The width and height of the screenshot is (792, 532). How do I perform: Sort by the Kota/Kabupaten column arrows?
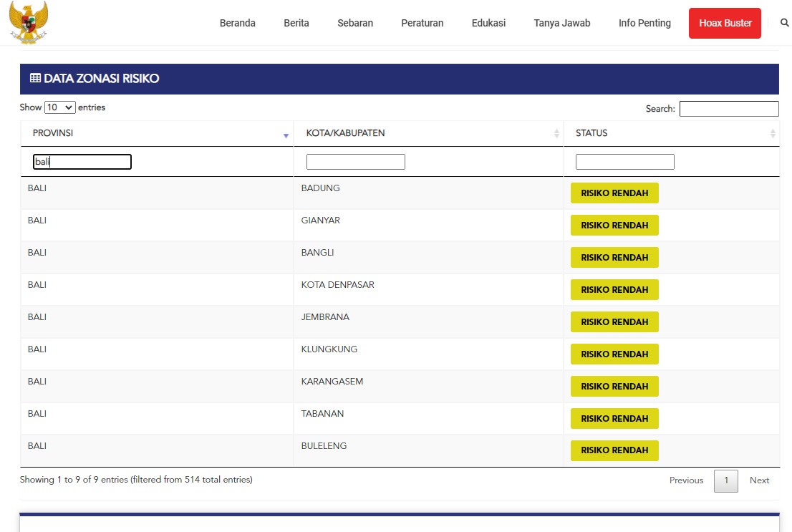556,134
